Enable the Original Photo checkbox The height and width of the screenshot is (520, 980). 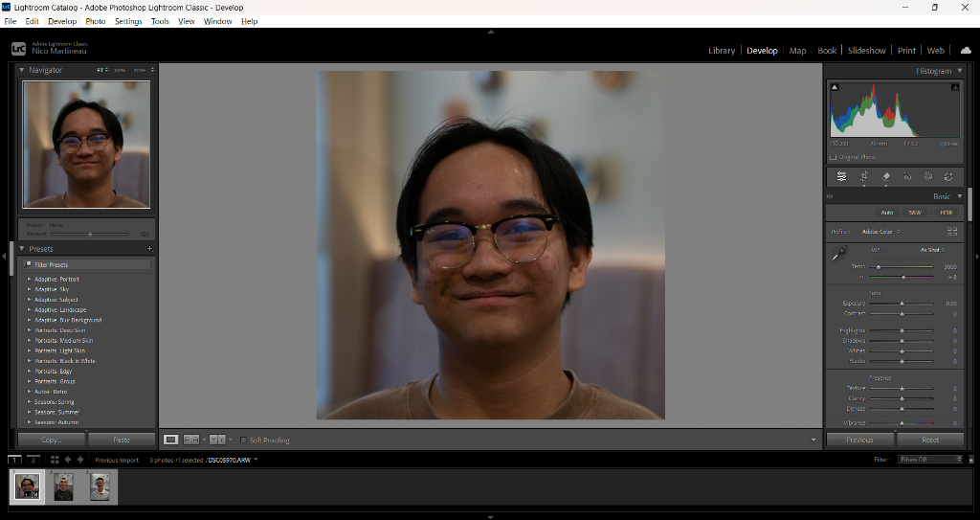point(833,157)
